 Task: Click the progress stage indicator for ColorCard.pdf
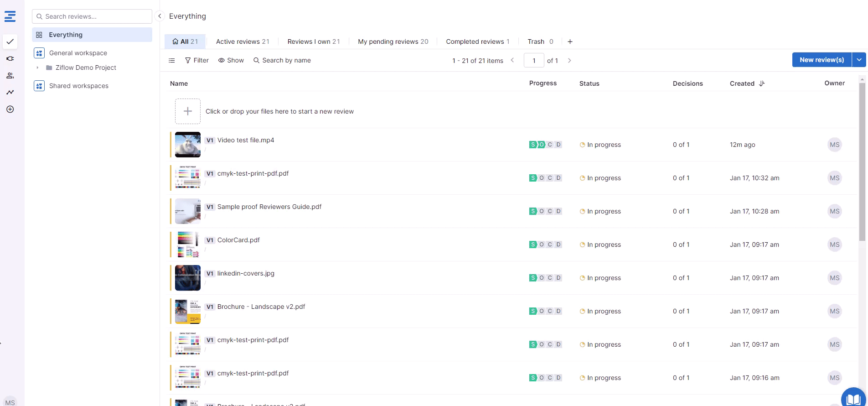(545, 245)
